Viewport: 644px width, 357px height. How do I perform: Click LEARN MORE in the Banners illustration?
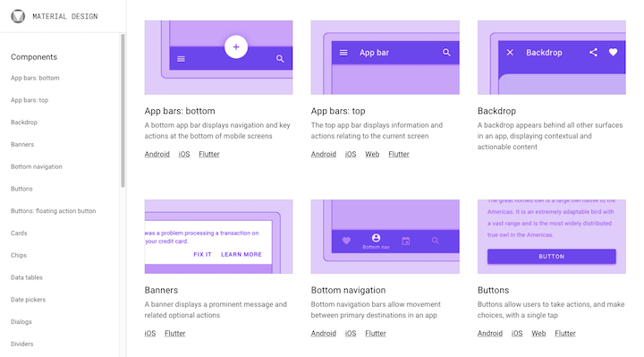[241, 255]
